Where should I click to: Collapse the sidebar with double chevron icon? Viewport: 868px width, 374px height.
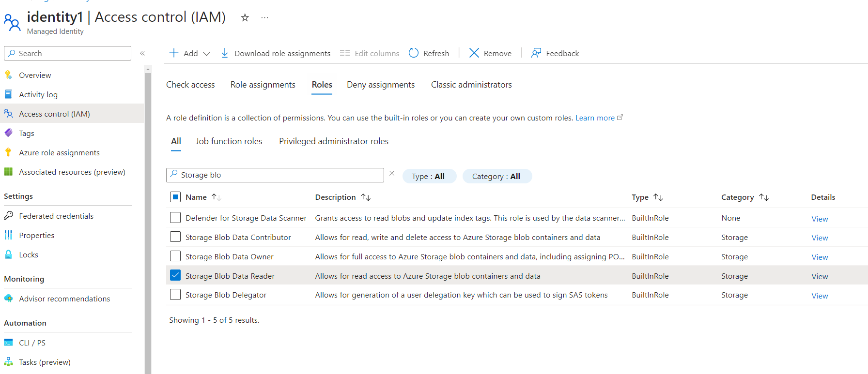142,53
